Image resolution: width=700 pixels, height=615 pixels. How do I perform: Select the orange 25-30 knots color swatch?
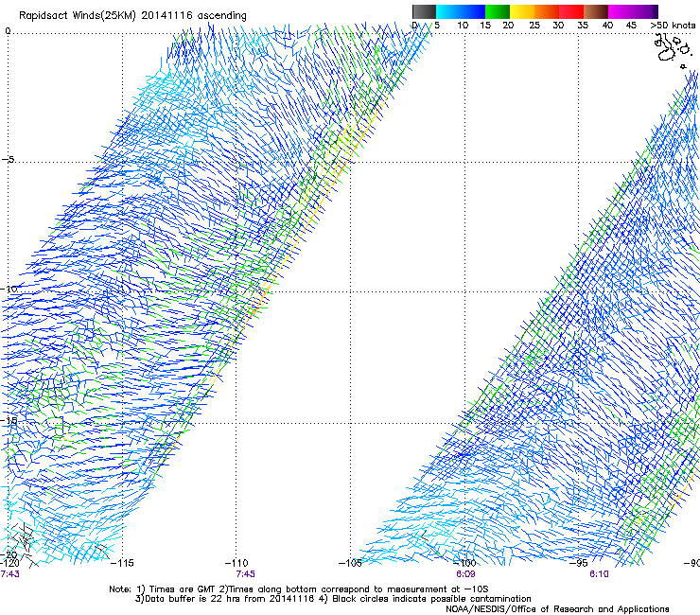(547, 11)
